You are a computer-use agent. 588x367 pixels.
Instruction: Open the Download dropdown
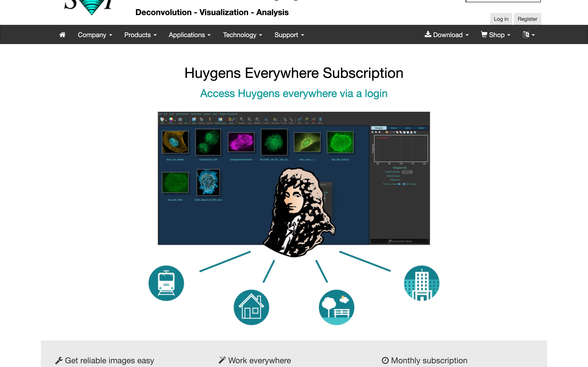(x=446, y=35)
